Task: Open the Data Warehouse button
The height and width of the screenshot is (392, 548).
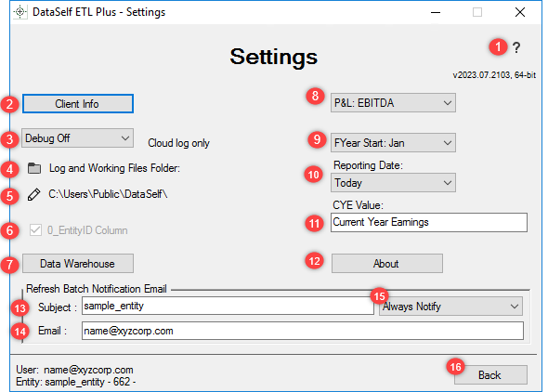Action: (78, 264)
